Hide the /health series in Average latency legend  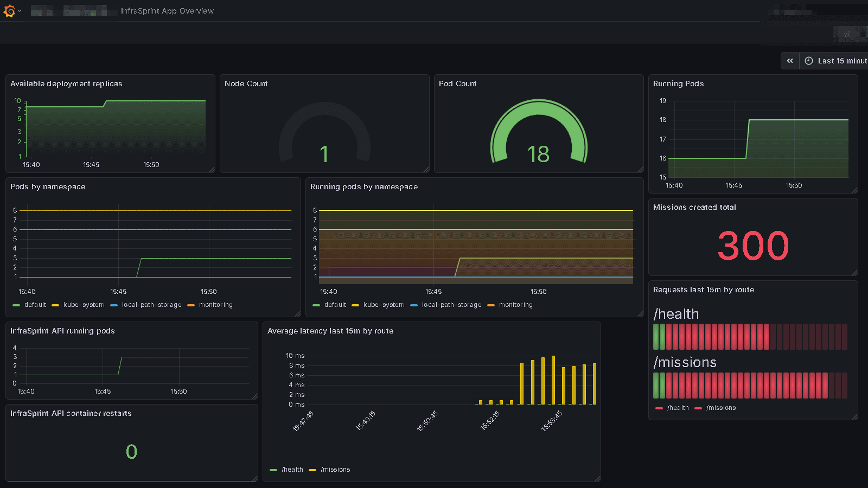click(291, 470)
